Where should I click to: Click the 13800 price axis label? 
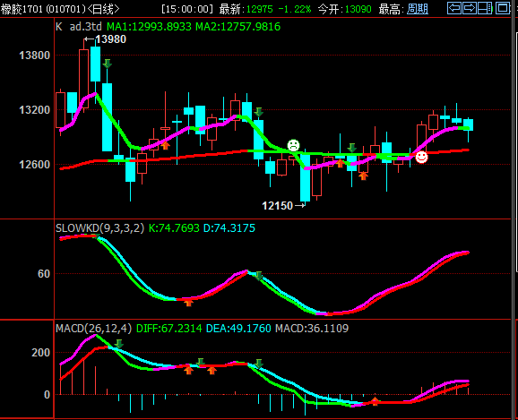[x=35, y=56]
